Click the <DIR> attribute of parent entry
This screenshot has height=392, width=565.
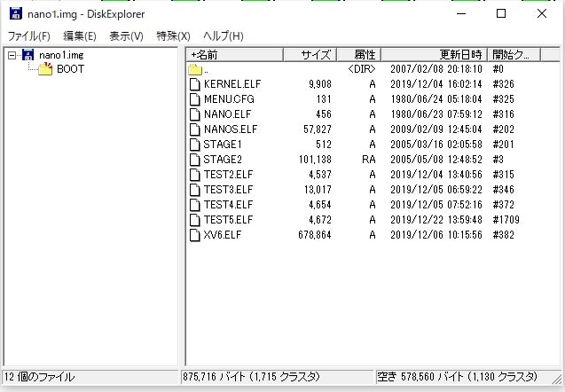[x=361, y=69]
